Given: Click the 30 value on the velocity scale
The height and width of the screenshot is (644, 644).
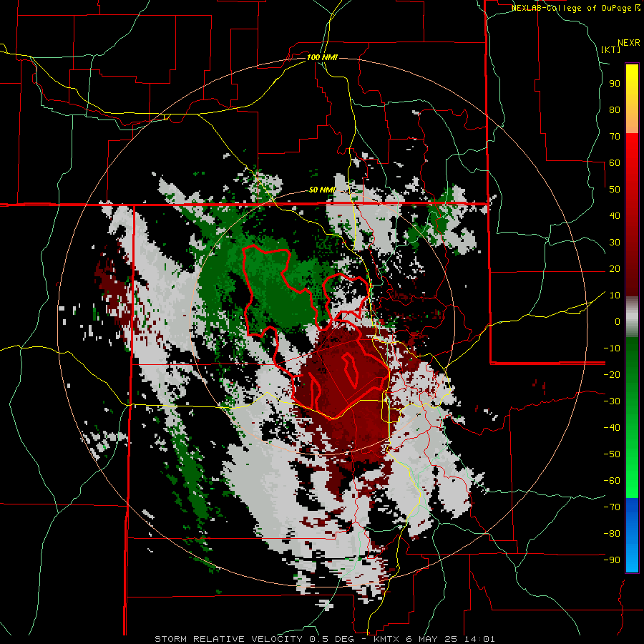Looking at the screenshot, I should 615,243.
